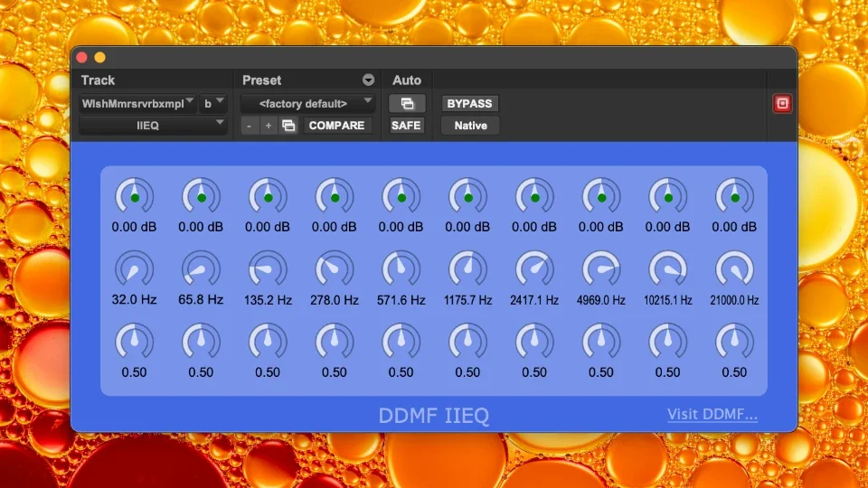Screen dimensions: 868x488
Task: Click the Track section header
Action: (x=98, y=80)
